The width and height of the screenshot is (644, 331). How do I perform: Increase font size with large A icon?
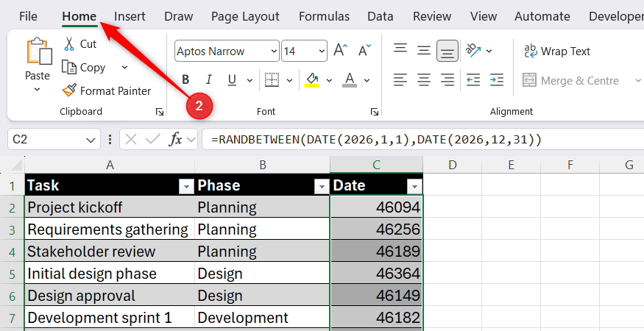341,51
